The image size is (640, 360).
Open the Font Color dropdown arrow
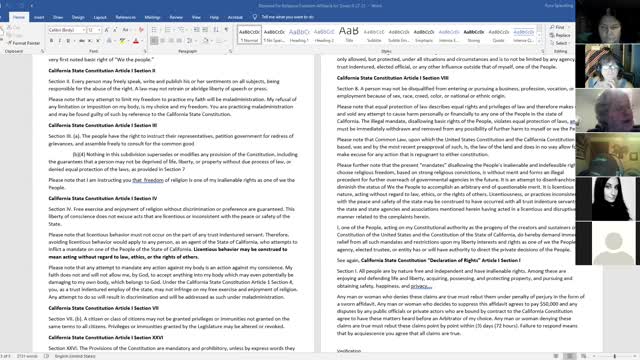tap(142, 41)
